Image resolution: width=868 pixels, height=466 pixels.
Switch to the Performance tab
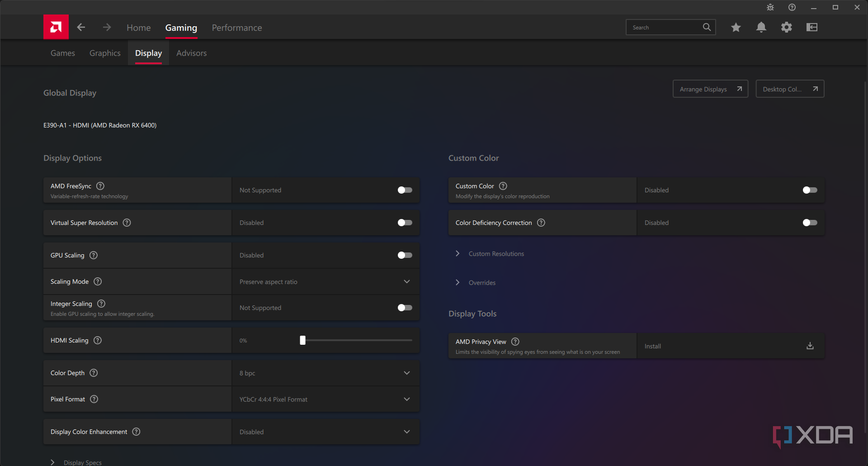click(x=237, y=28)
